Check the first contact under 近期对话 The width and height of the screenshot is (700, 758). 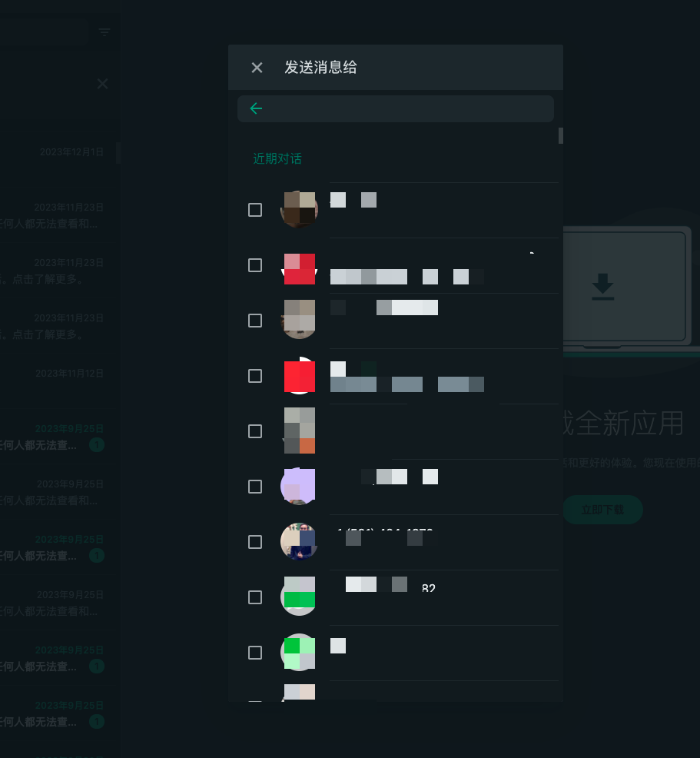click(255, 210)
